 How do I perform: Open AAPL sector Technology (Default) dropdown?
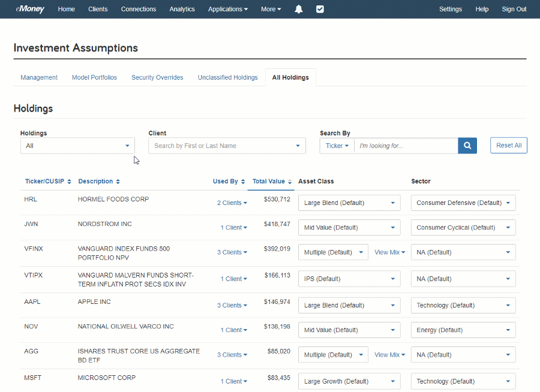click(x=463, y=306)
